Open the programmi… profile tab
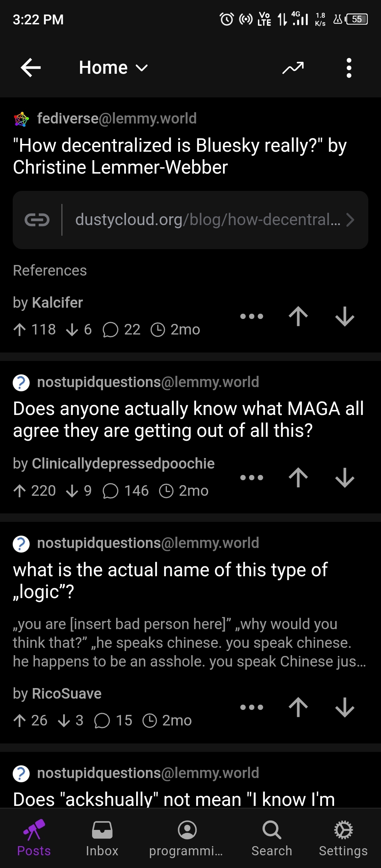The height and width of the screenshot is (868, 381). tap(187, 838)
